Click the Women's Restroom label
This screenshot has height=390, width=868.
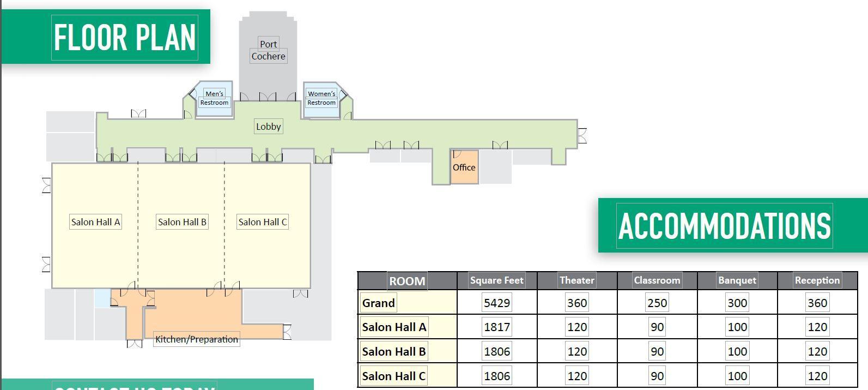(321, 98)
